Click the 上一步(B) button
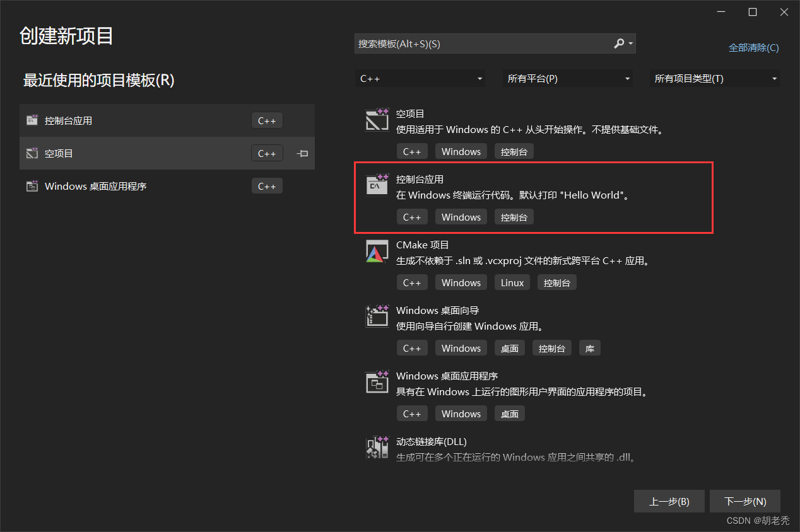 coord(669,502)
